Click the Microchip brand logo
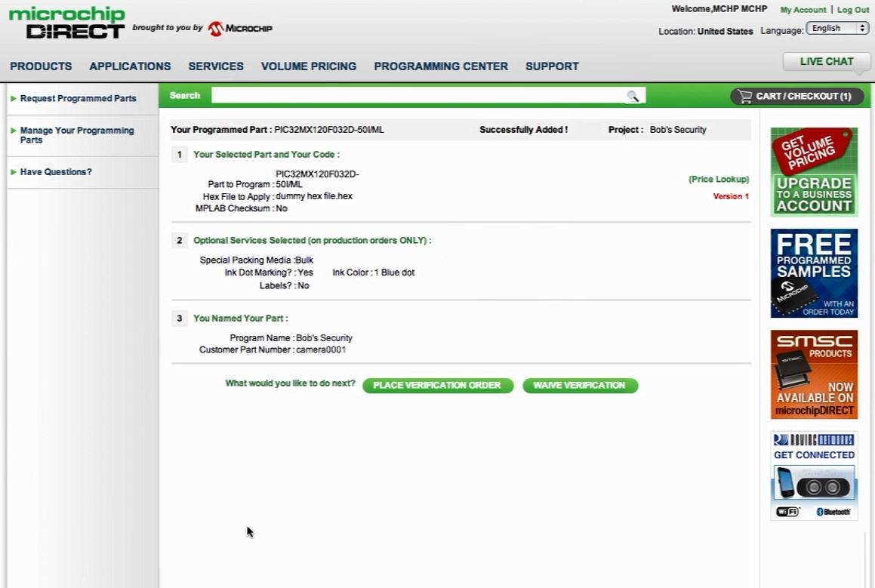This screenshot has height=588, width=875. [240, 29]
